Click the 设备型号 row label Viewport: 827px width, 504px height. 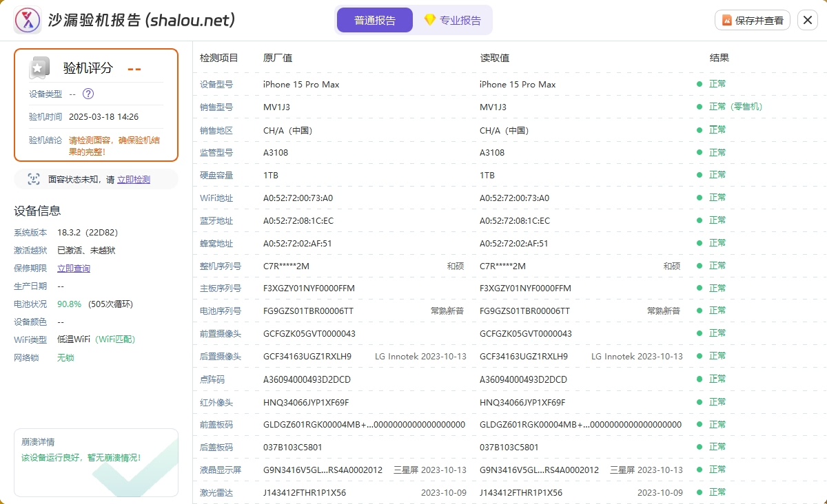[x=216, y=84]
